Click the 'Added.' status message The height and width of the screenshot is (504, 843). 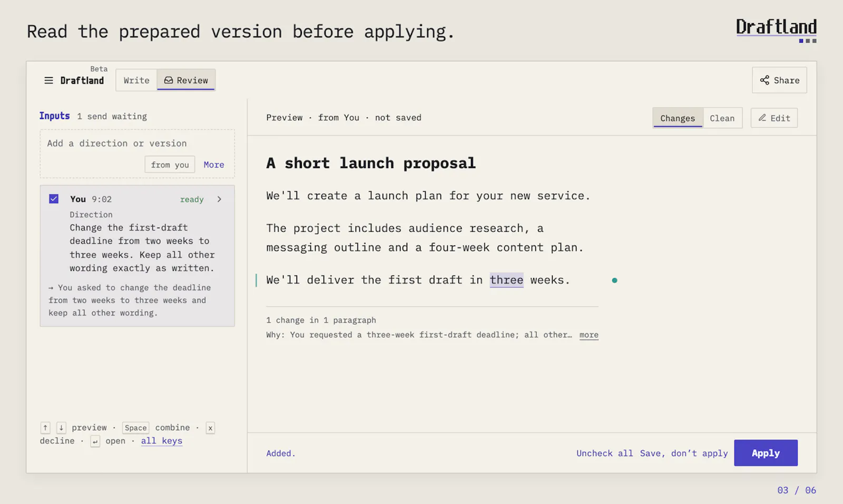tap(281, 453)
